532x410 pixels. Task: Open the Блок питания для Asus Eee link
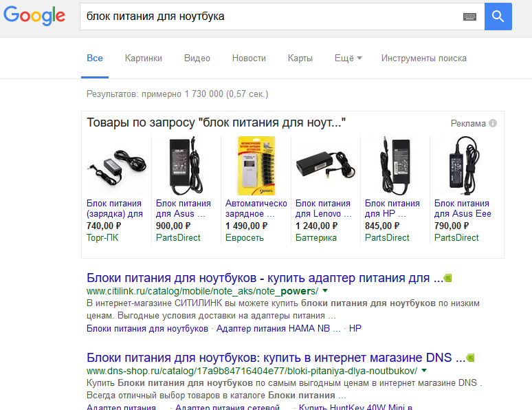pos(463,208)
